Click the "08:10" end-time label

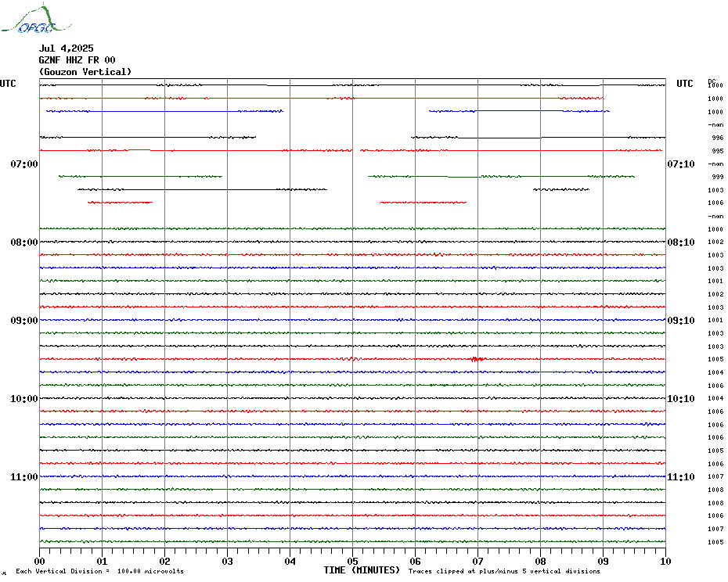pos(681,242)
